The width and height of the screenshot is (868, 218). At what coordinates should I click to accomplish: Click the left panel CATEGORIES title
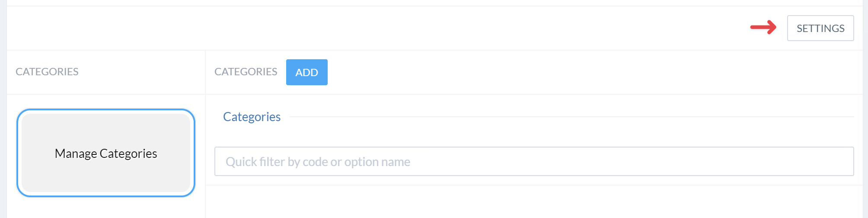(x=47, y=72)
